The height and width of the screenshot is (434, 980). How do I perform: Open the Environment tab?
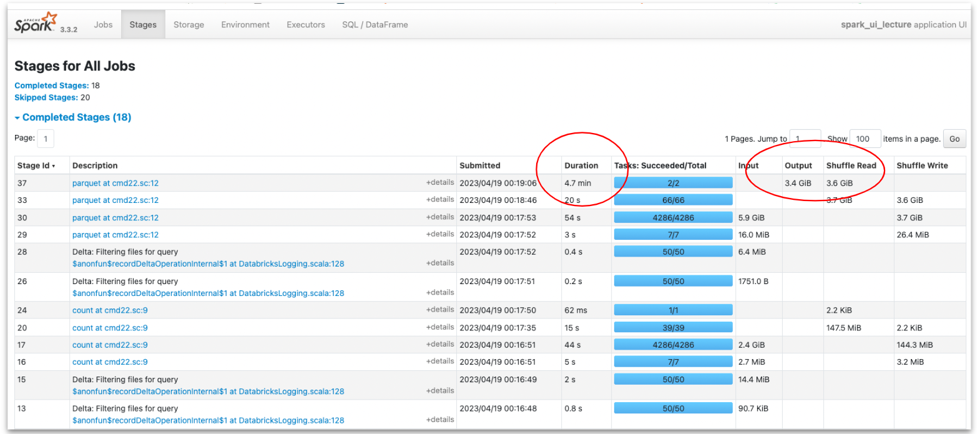(x=245, y=25)
